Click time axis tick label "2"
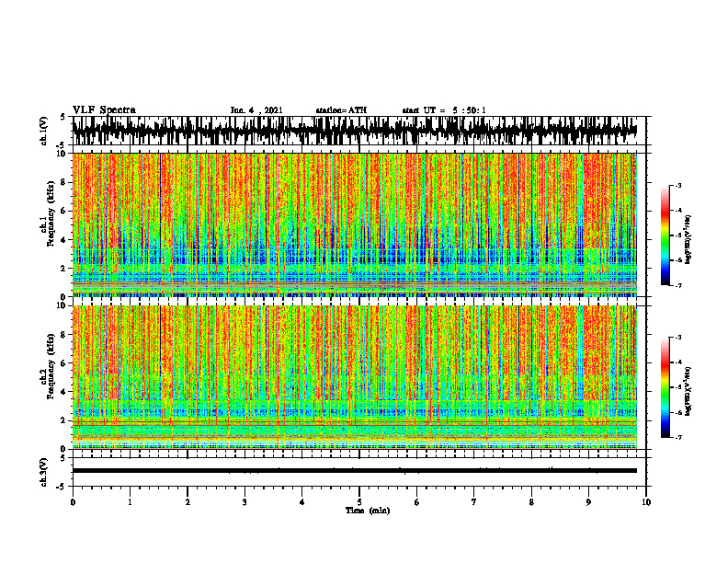Viewport: 728px width, 563px height. click(x=188, y=502)
